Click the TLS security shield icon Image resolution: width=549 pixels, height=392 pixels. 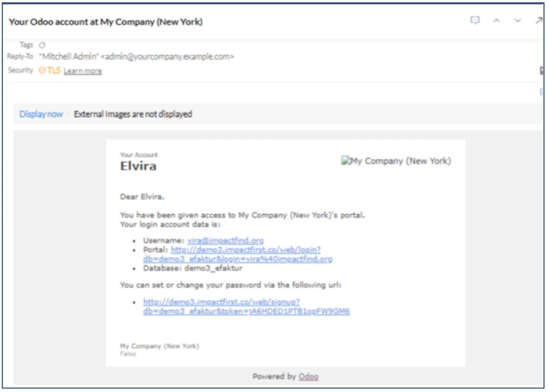42,71
